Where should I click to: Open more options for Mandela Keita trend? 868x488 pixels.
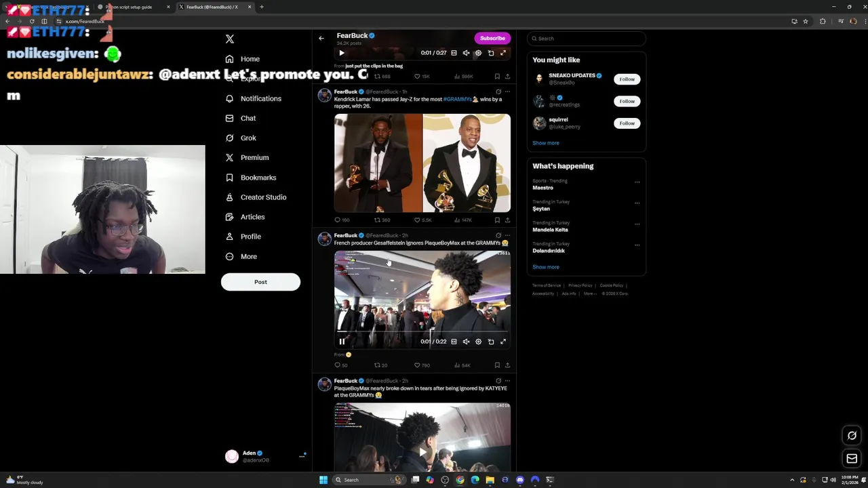(637, 224)
